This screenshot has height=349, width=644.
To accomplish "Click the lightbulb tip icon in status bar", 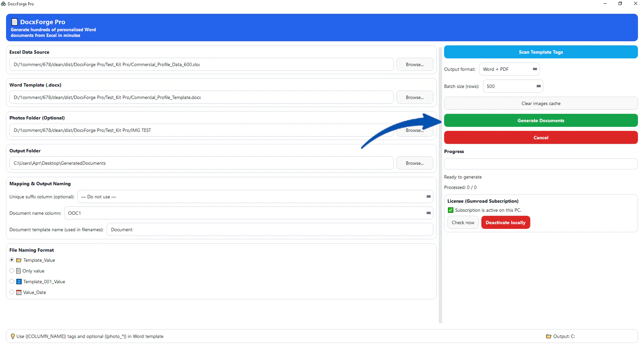I will point(13,336).
